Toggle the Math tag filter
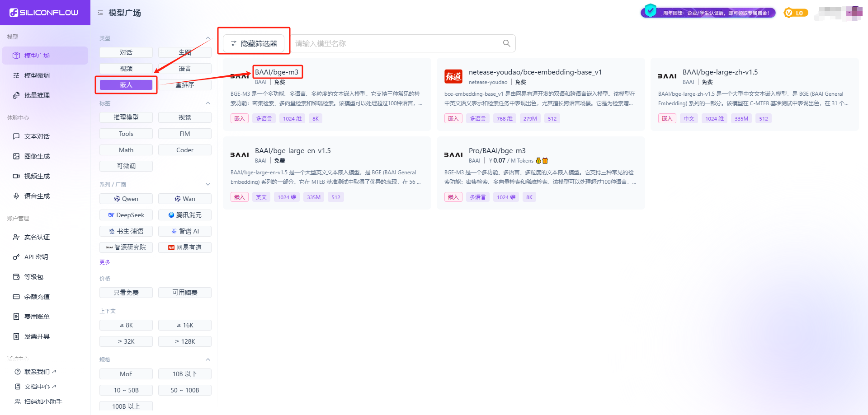 coord(126,150)
